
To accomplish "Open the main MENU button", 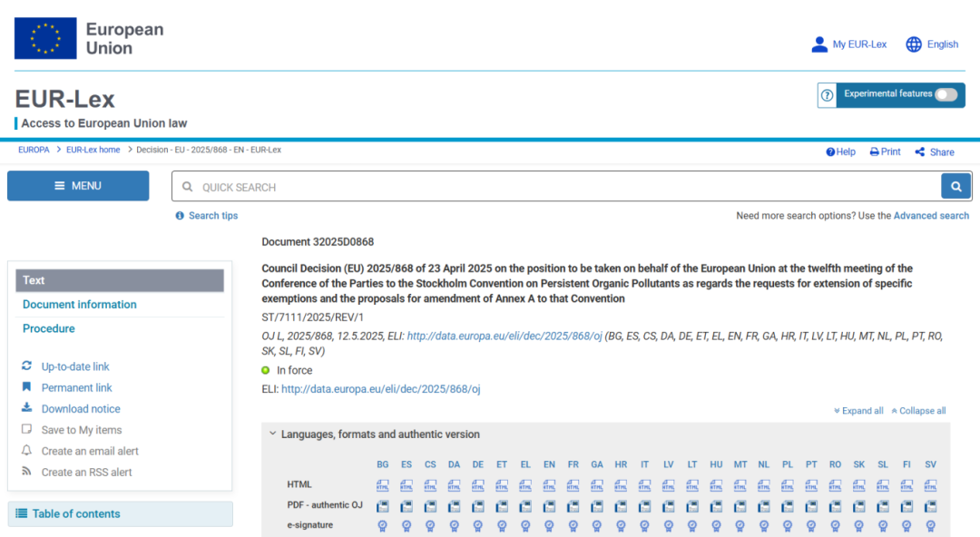I will point(78,186).
